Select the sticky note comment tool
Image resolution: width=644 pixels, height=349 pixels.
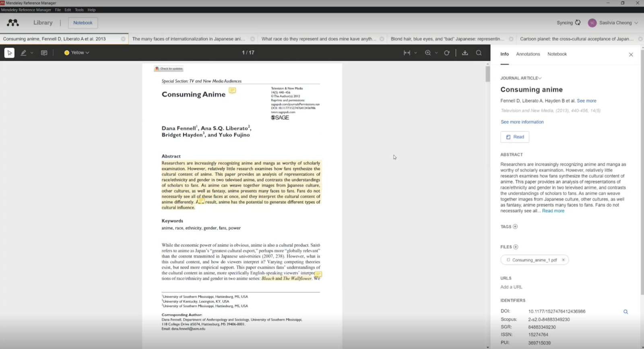[x=44, y=53]
